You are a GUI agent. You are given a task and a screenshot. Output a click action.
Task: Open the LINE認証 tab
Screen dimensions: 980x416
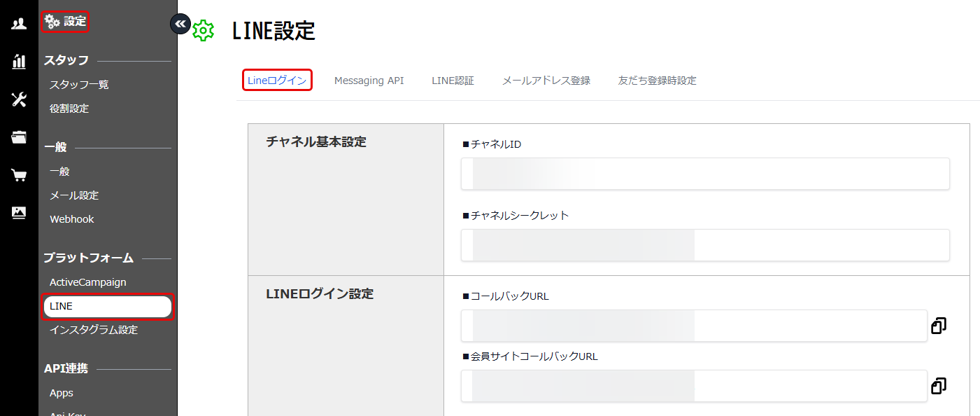452,80
